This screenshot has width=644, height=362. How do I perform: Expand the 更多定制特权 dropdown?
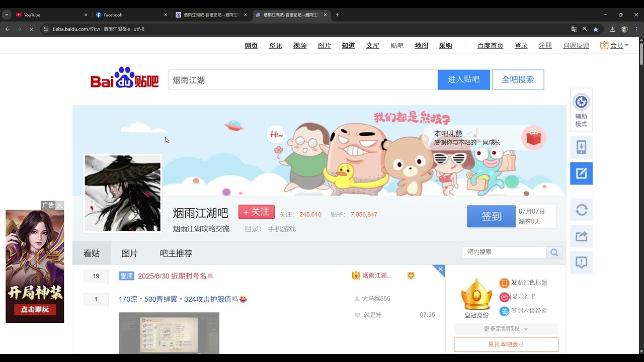coord(506,329)
